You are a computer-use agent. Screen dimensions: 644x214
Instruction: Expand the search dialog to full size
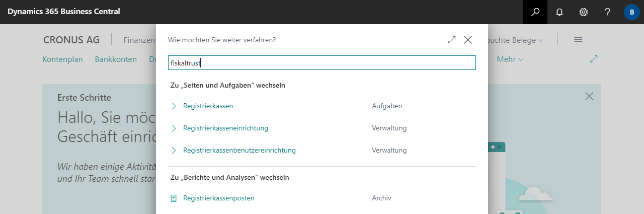pos(452,40)
